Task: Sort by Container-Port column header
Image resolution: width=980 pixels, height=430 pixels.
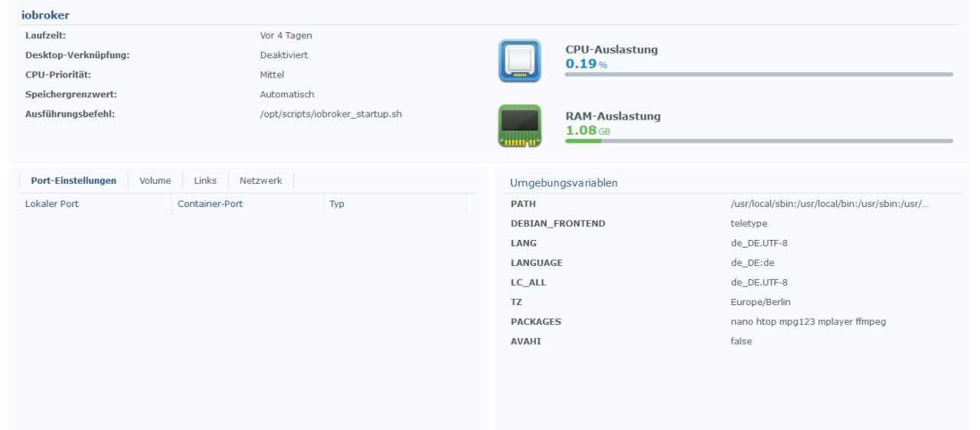Action: pos(247,204)
